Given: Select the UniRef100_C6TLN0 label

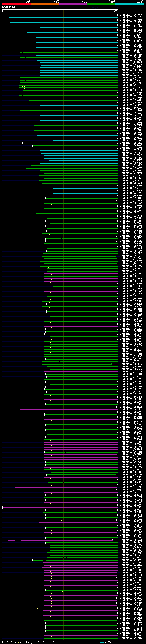Looking at the screenshot, I should [x=131, y=45].
